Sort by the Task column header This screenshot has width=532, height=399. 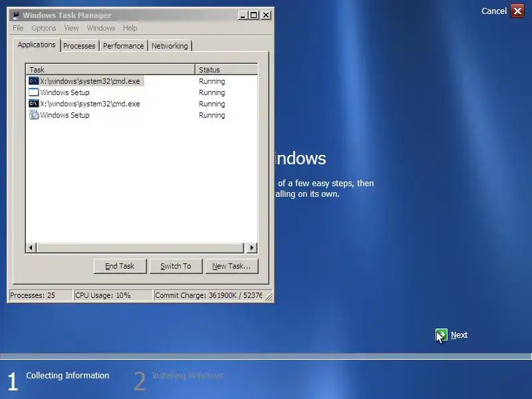(110, 70)
